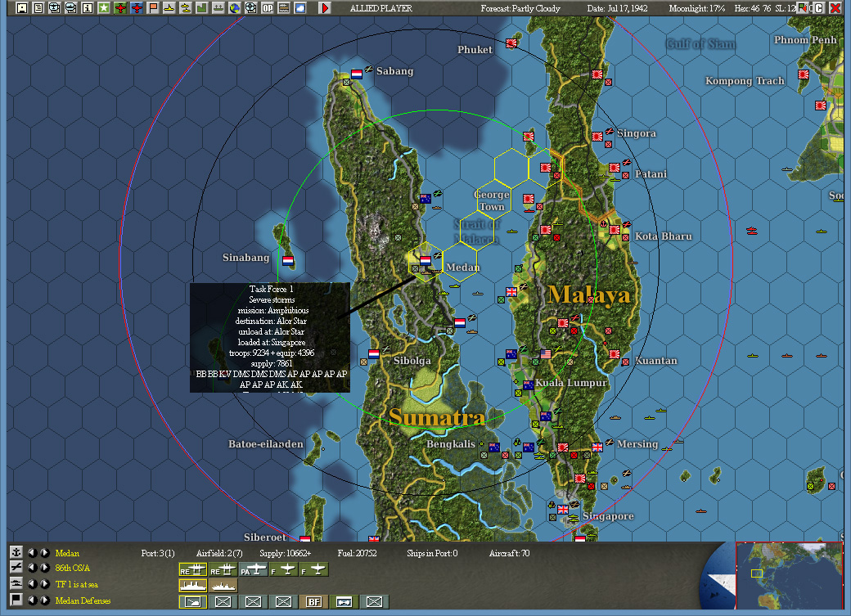Click the weather cloud icon on the toolbar
This screenshot has height=616, width=851.
(300, 7)
